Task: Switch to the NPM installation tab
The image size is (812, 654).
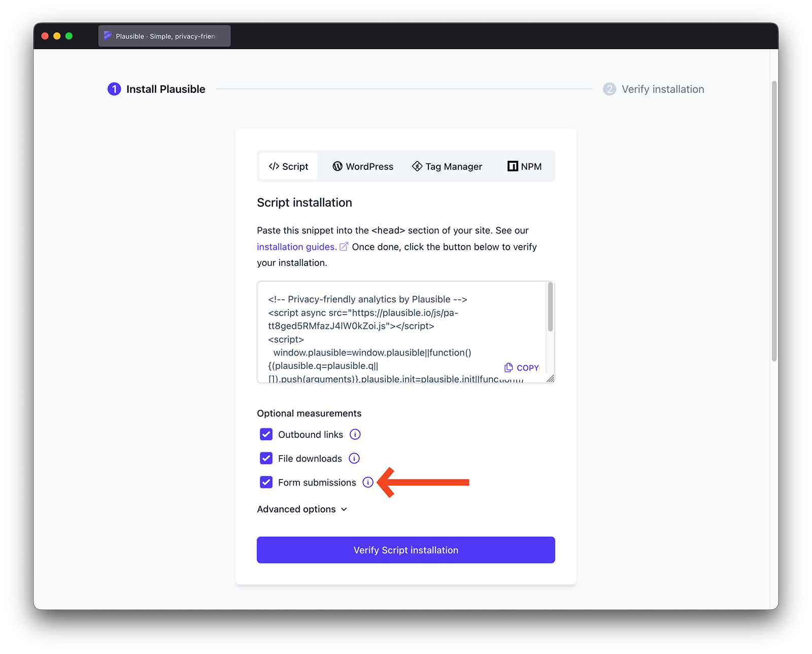Action: click(x=524, y=166)
